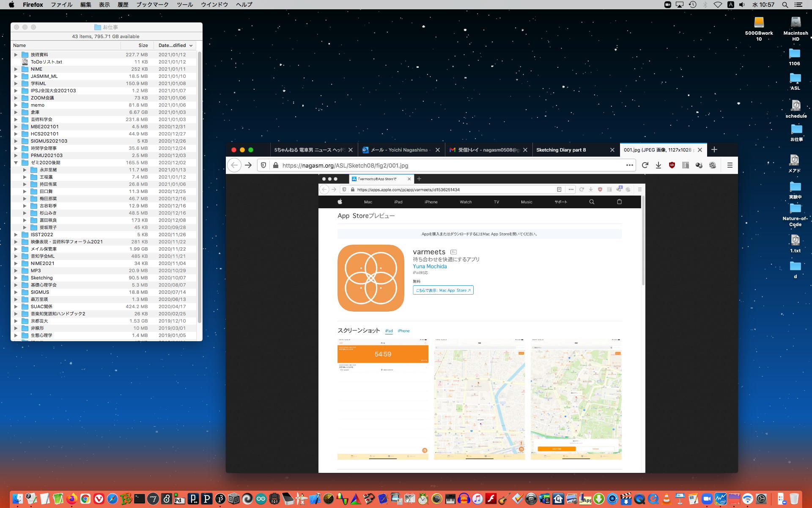Open Firefox downloads arrow icon

(x=658, y=166)
